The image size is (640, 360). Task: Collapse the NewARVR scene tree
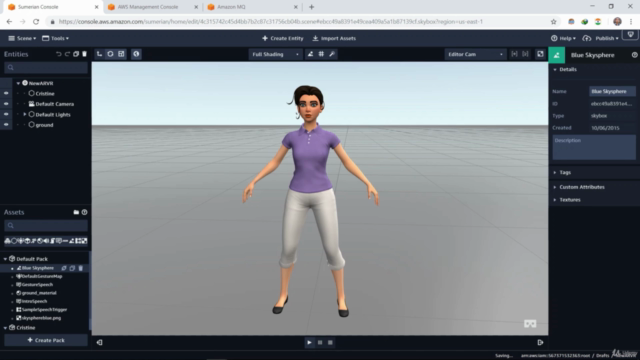click(18, 83)
